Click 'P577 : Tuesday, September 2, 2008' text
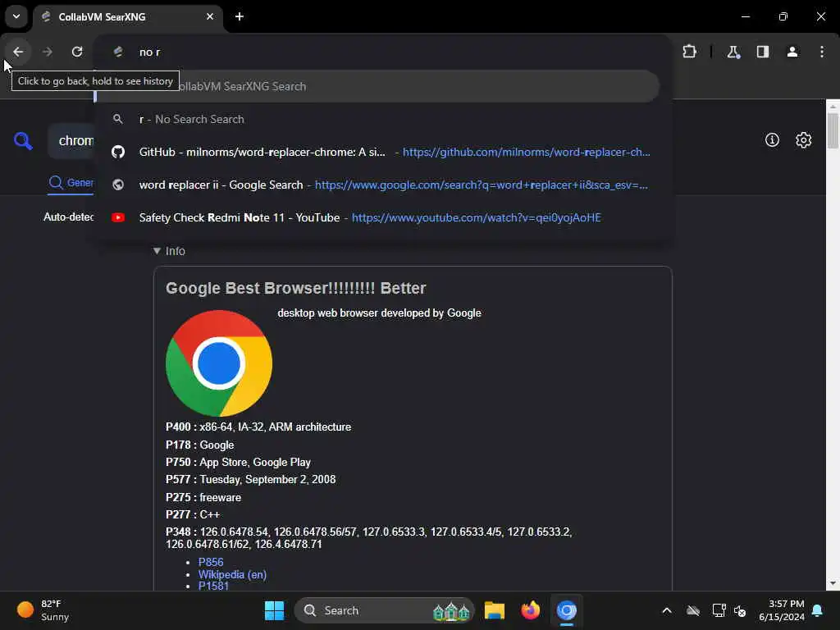Image resolution: width=840 pixels, height=630 pixels. 251,479
